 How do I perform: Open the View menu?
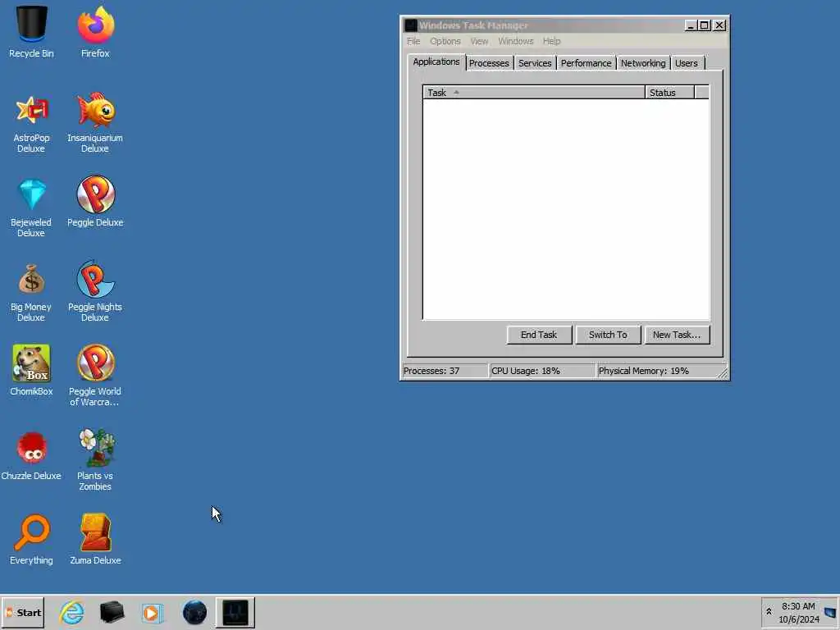[x=479, y=41]
